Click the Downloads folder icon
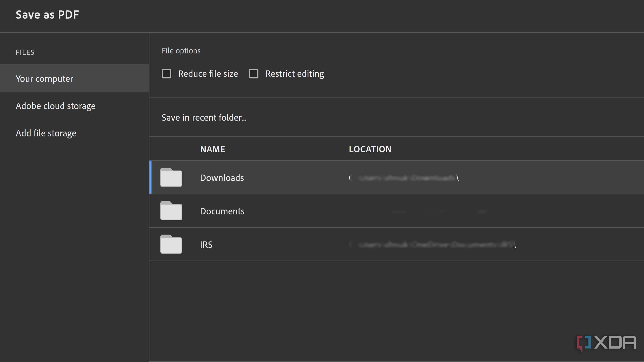The width and height of the screenshot is (644, 362). (x=171, y=177)
